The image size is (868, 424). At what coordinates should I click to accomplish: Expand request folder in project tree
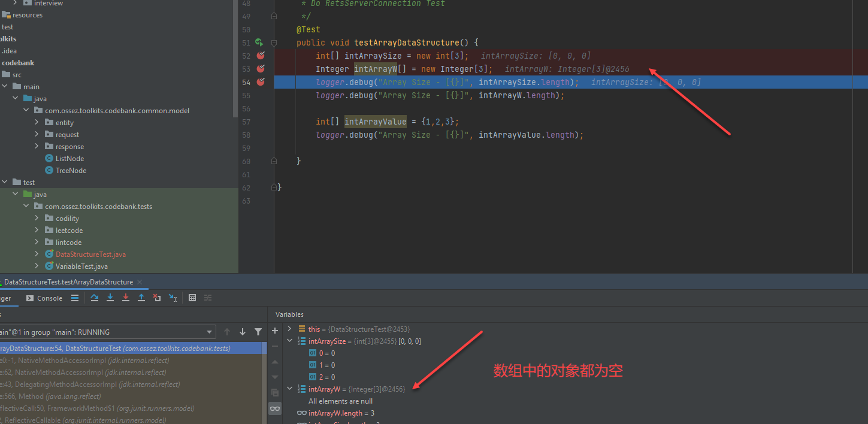(37, 134)
